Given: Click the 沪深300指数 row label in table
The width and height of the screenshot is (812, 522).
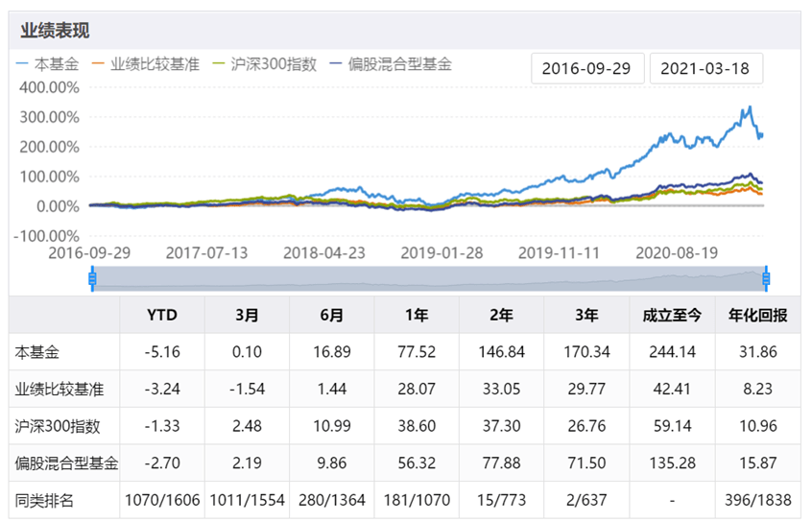Looking at the screenshot, I should pos(58,426).
